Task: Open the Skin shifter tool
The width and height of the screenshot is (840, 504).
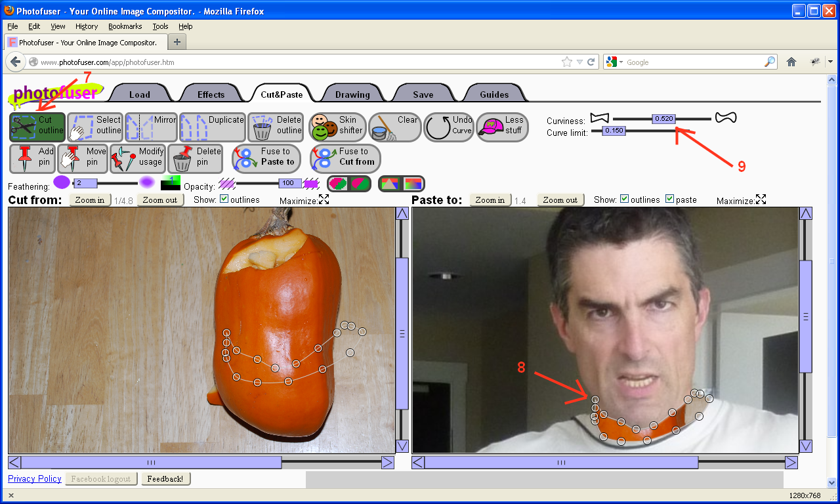Action: 337,127
